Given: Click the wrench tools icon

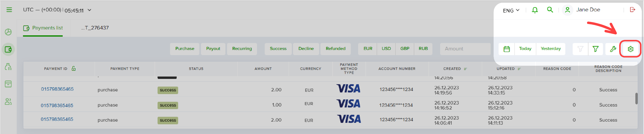Looking at the screenshot, I should tap(613, 49).
